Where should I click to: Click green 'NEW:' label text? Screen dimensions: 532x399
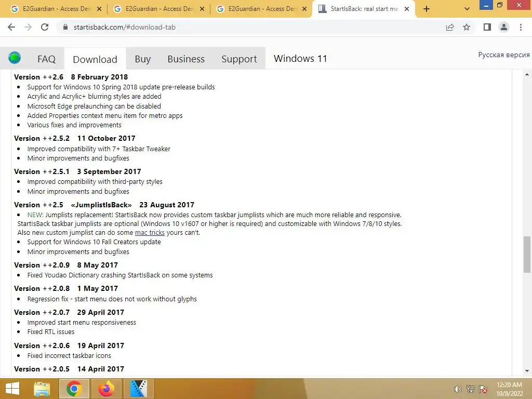point(35,215)
